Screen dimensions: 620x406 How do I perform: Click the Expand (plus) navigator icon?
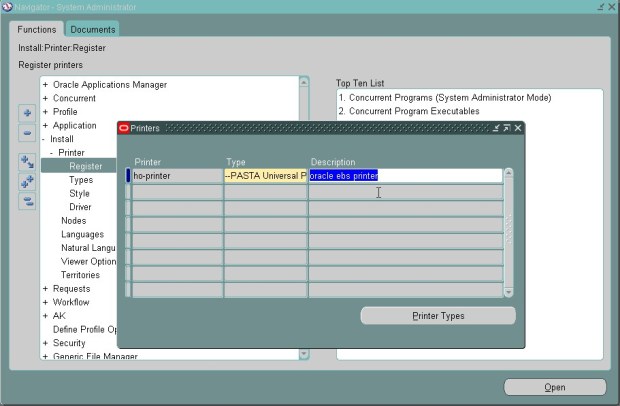click(x=27, y=113)
